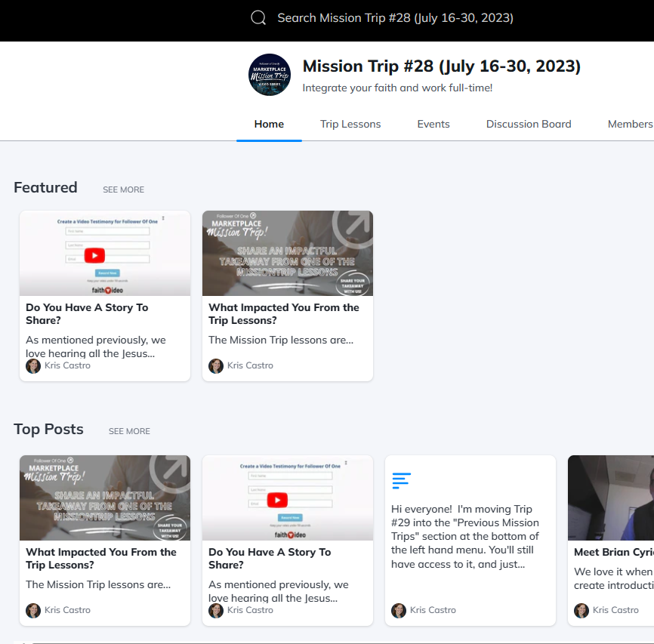The image size is (654, 644).
Task: Open the 'Hi everyone! I'm moving Trip #29' post text
Action: pyautogui.click(x=464, y=536)
